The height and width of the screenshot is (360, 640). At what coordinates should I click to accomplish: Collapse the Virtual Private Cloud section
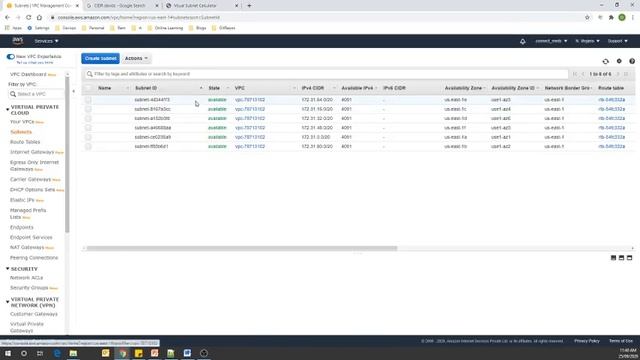pyautogui.click(x=7, y=109)
